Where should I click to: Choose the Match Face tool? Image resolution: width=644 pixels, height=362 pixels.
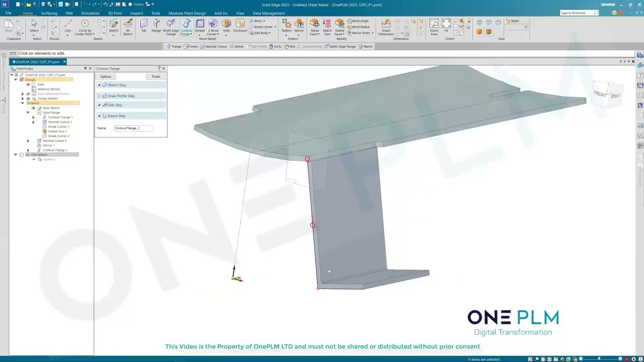[327, 27]
